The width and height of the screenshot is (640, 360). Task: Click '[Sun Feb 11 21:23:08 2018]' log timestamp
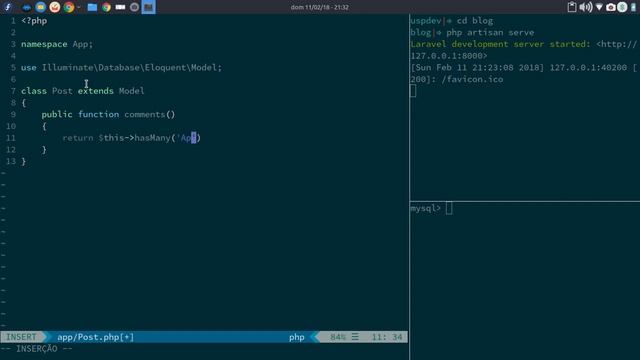coord(477,67)
